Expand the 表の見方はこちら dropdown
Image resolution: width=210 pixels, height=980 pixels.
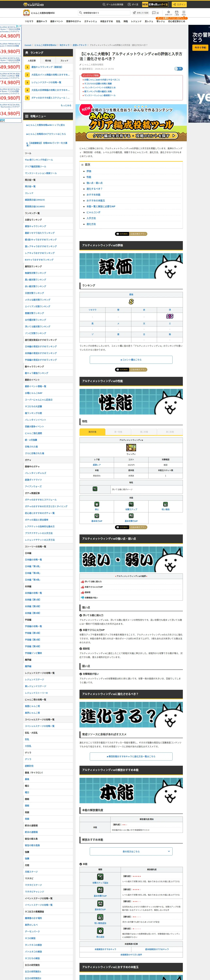(x=131, y=851)
